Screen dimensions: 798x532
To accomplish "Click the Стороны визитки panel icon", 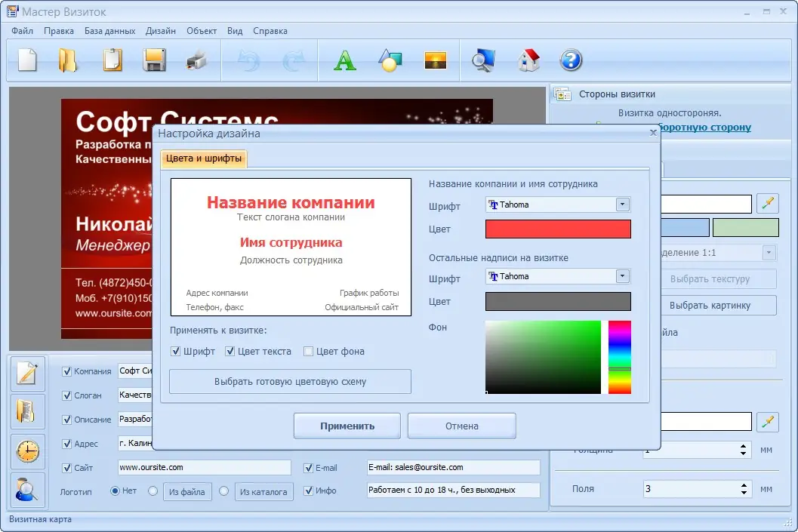I will pos(562,94).
